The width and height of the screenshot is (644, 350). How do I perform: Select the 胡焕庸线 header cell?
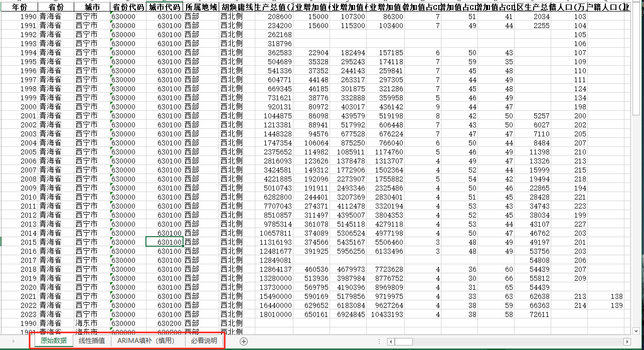(x=237, y=7)
